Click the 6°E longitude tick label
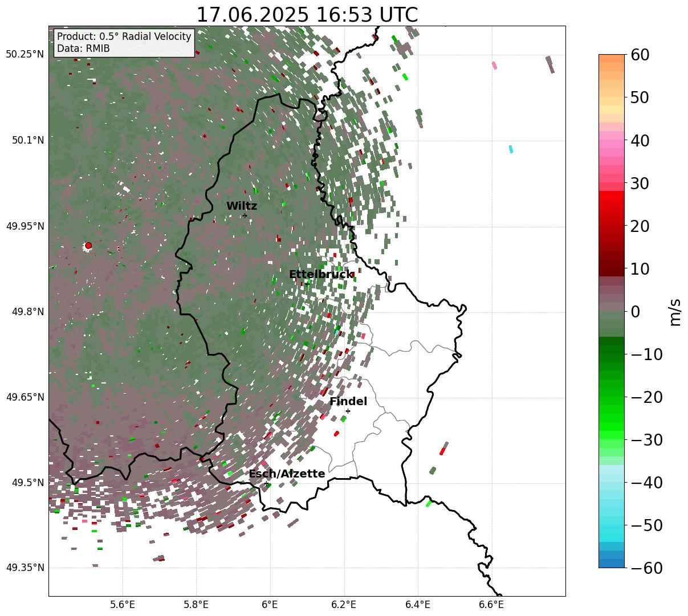This screenshot has width=688, height=616. point(270,605)
